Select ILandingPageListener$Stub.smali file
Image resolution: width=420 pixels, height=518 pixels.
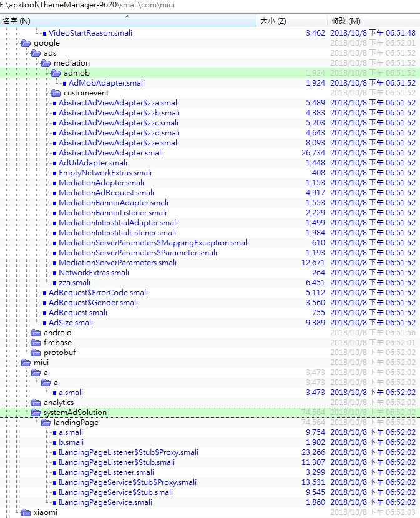[117, 462]
